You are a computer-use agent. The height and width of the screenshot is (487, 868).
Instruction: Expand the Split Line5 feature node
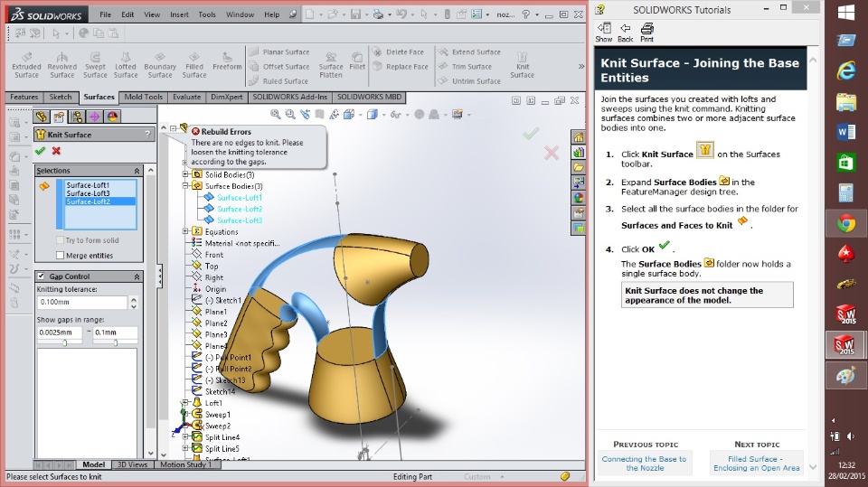click(186, 449)
